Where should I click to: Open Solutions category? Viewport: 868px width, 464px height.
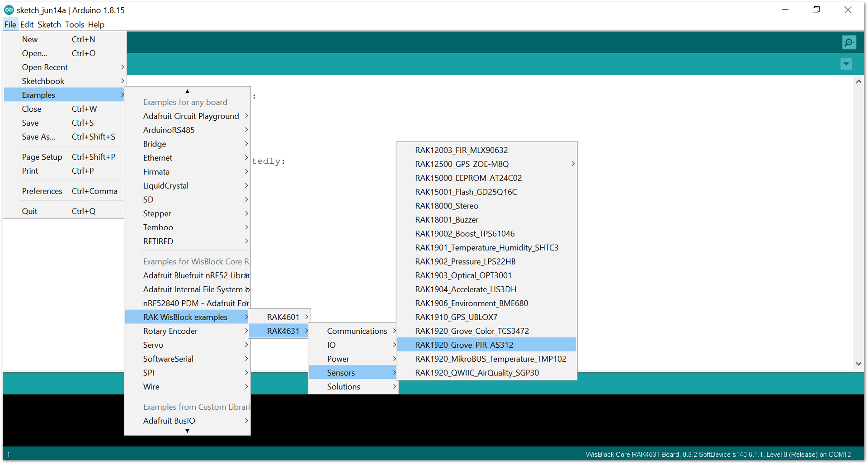353,387
